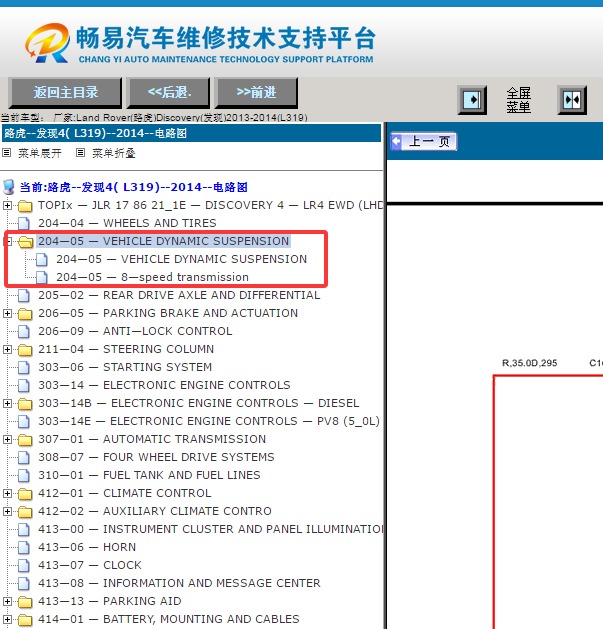The image size is (603, 629).
Task: Click the split-arrows panel toggle icon
Action: click(x=572, y=99)
